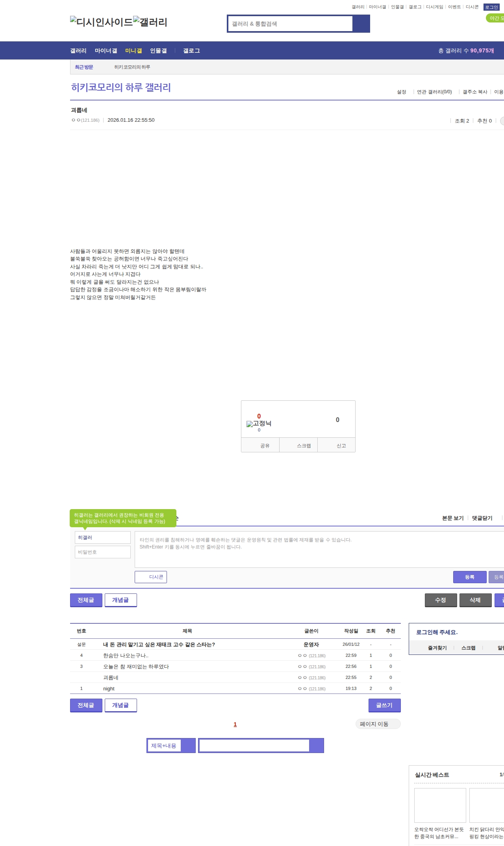Open 디시콘 in the top utility links
This screenshot has width=504, height=846.
pyautogui.click(x=472, y=7)
